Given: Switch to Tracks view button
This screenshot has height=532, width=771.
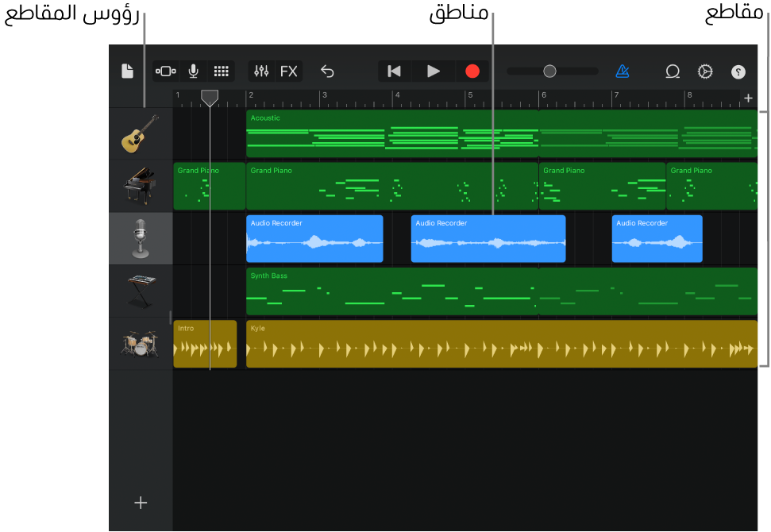Looking at the screenshot, I should tap(166, 71).
